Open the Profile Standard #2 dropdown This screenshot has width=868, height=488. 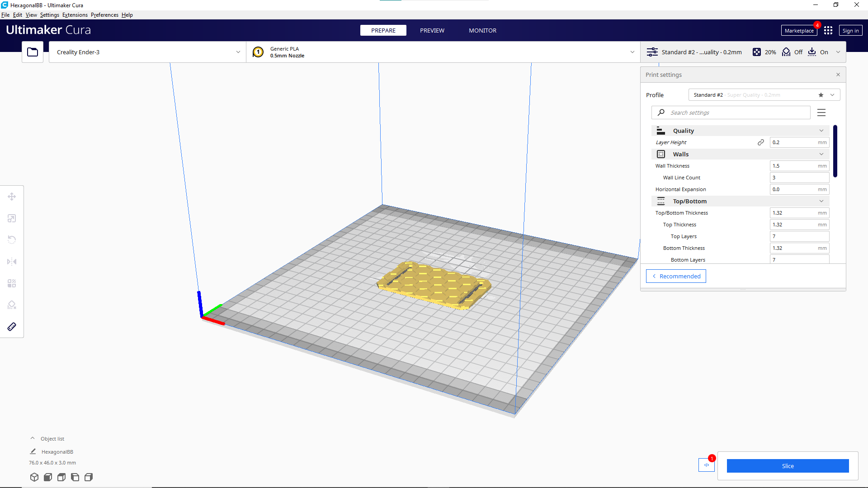[832, 95]
